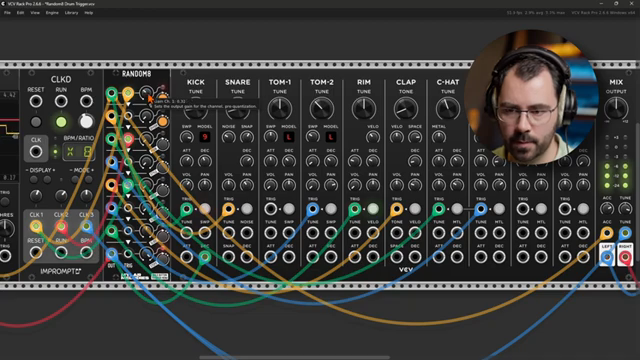Click the CLKD CLK 3 output jack
Image resolution: width=640 pixels, height=360 pixels.
pyautogui.click(x=86, y=226)
